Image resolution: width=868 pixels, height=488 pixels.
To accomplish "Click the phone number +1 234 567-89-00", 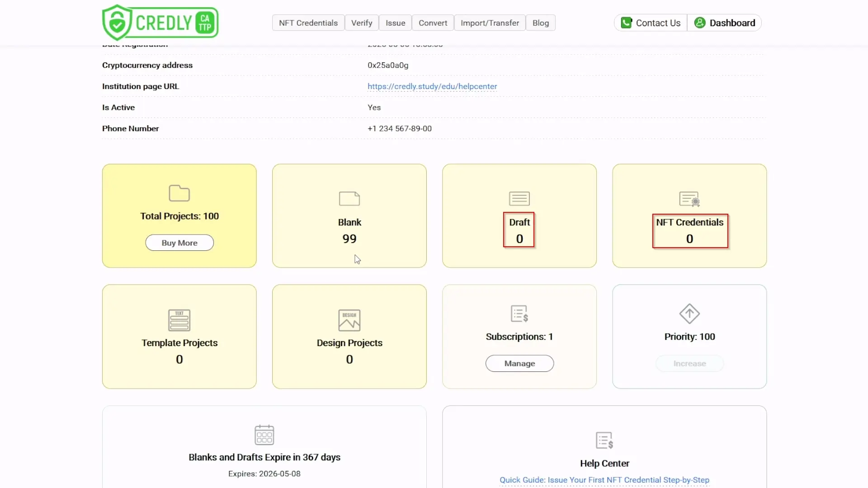I will (x=400, y=128).
